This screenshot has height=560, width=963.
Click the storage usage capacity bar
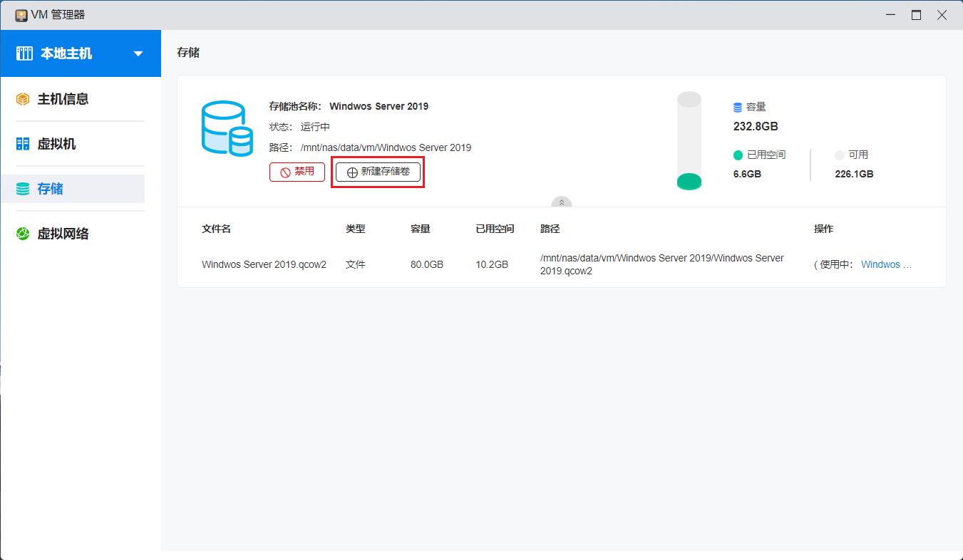[x=689, y=141]
